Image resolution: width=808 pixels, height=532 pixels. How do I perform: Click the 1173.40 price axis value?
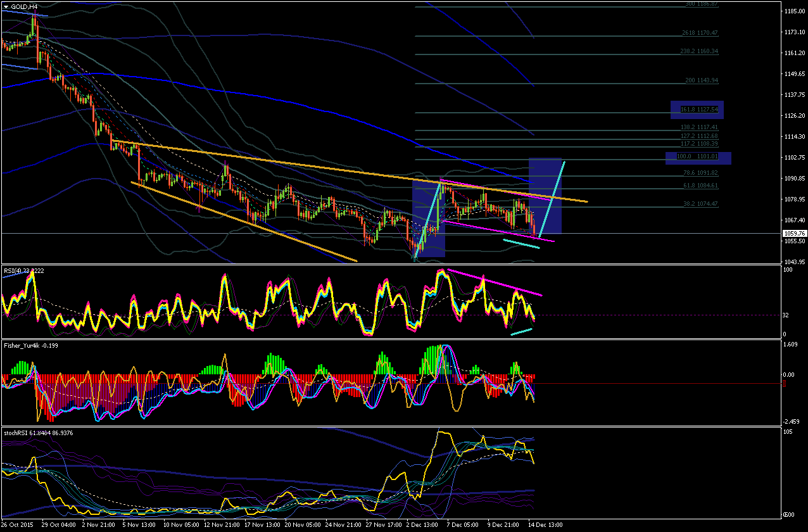click(793, 32)
